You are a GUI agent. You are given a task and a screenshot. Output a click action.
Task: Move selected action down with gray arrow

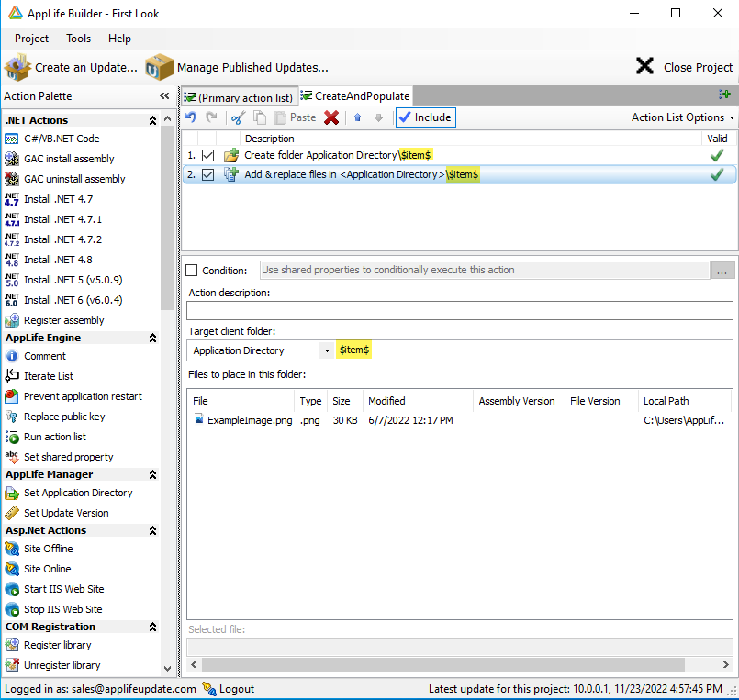click(x=378, y=117)
